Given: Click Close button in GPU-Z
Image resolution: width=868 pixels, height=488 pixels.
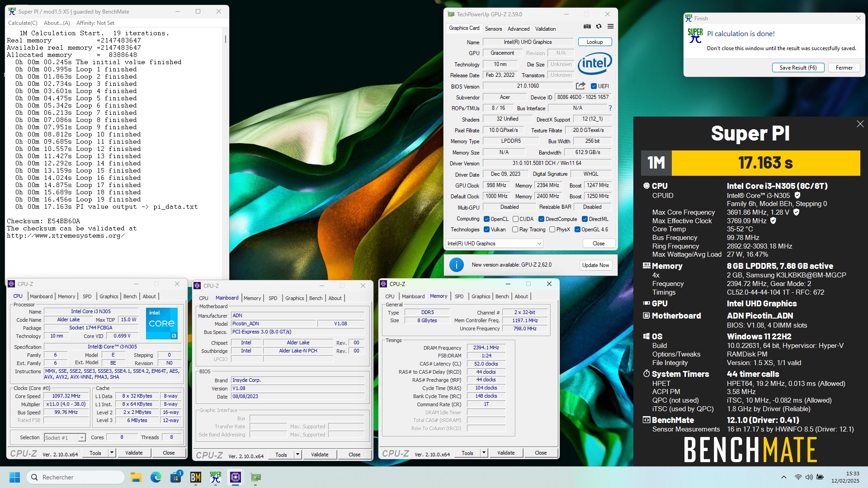Looking at the screenshot, I should 599,244.
